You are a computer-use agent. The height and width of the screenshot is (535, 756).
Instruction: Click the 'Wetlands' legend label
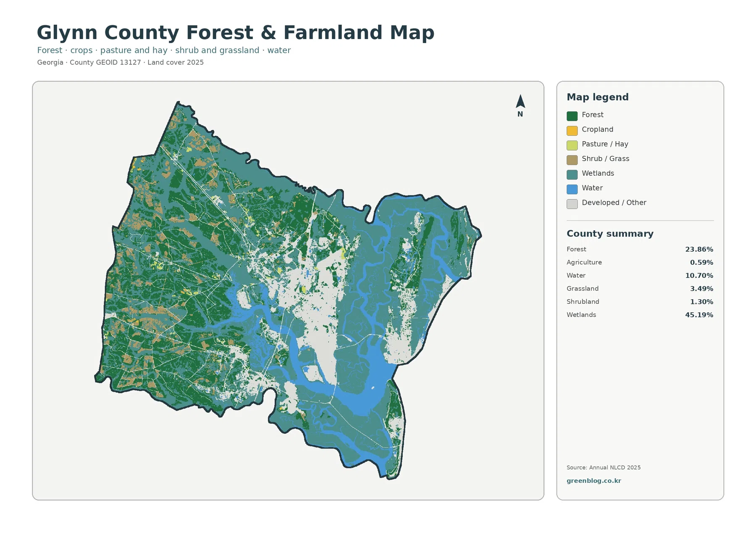point(598,173)
